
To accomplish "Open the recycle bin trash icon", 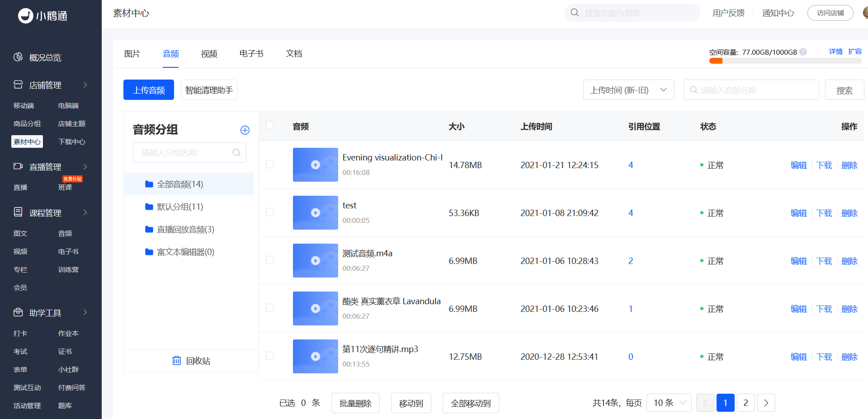I will (x=177, y=360).
